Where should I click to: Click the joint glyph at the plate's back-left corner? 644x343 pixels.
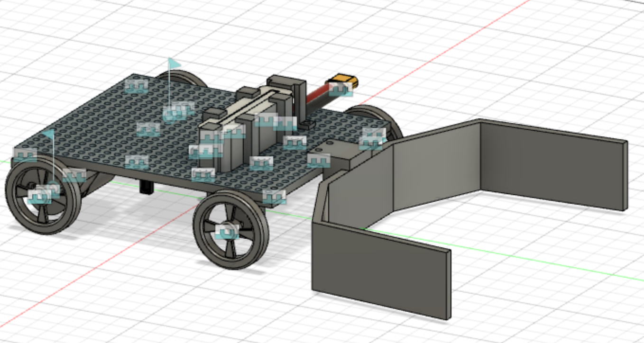[137, 86]
